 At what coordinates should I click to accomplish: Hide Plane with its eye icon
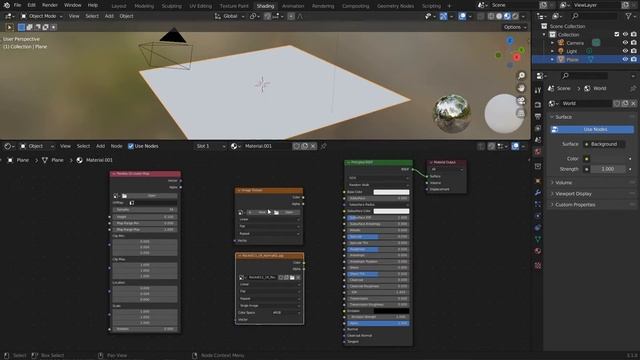625,59
